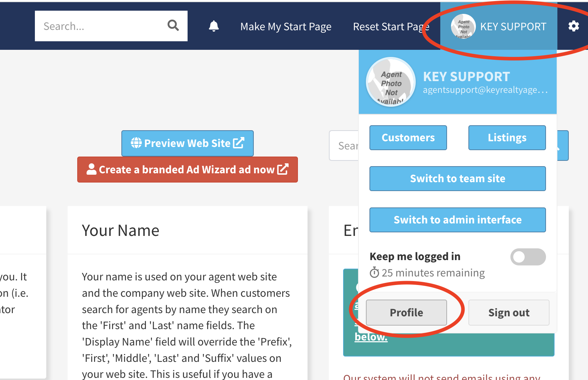588x380 pixels.
Task: Click the external link icon on Preview Web Site
Action: point(238,143)
